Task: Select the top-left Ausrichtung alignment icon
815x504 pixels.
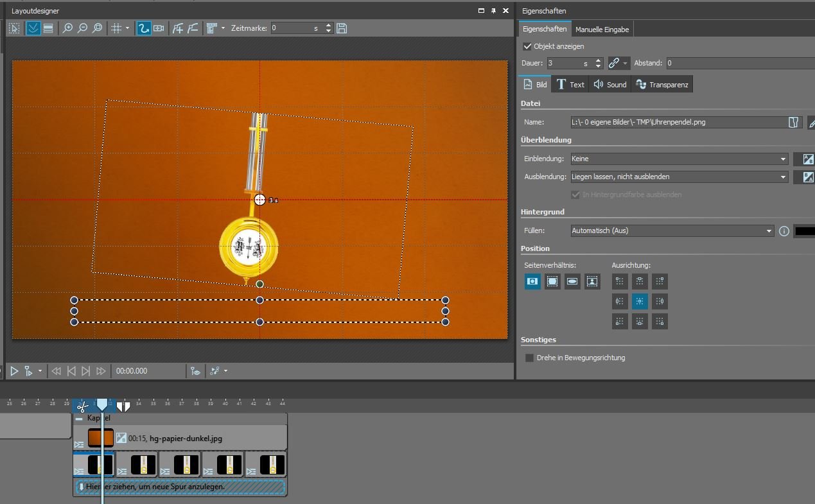Action: click(620, 281)
